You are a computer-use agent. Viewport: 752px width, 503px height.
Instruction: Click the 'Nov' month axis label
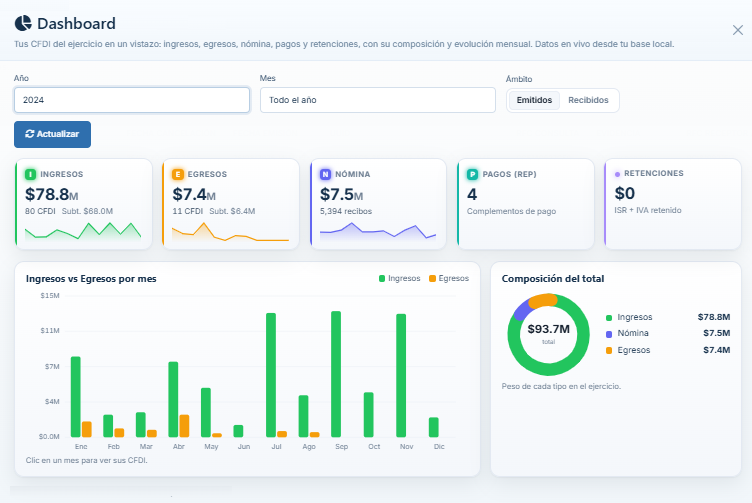[x=406, y=446]
